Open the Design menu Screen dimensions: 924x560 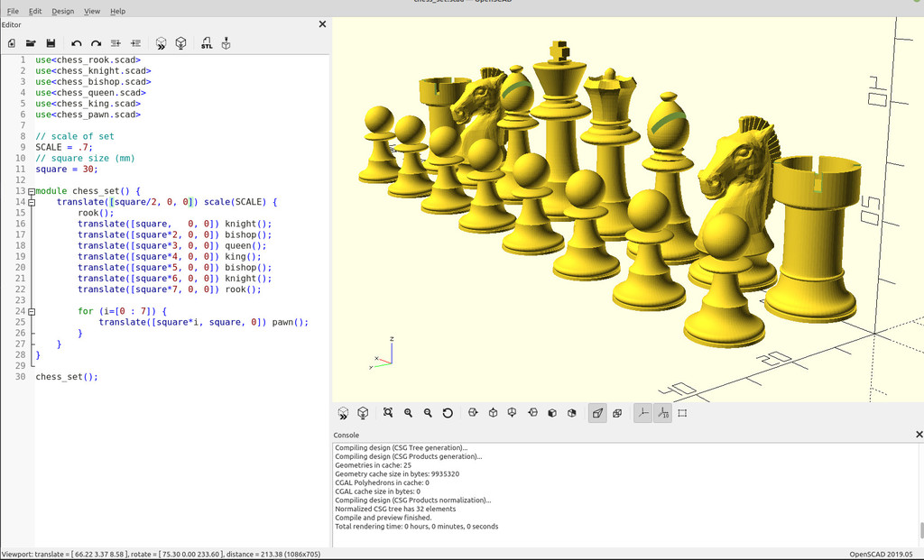[62, 11]
